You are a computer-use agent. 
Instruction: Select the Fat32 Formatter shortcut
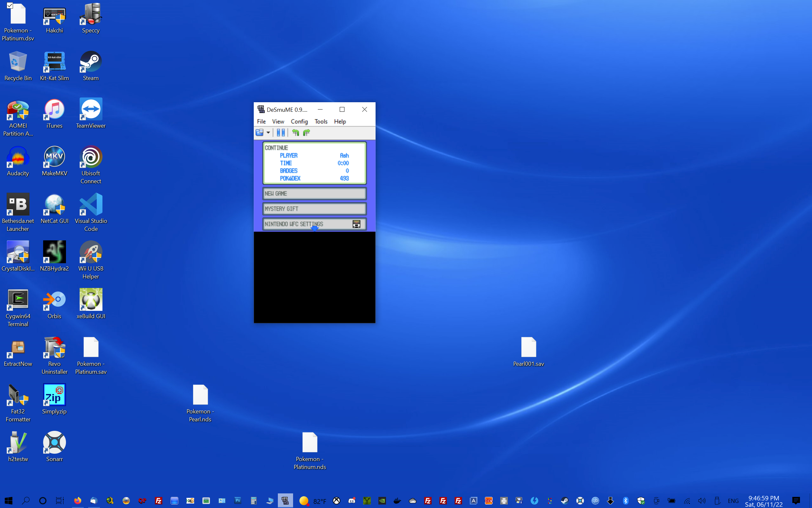(18, 403)
